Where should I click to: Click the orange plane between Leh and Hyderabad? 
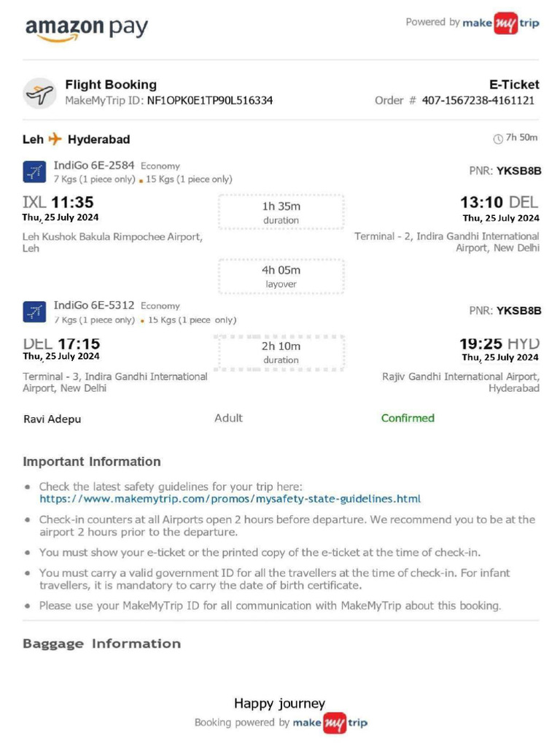tap(55, 139)
